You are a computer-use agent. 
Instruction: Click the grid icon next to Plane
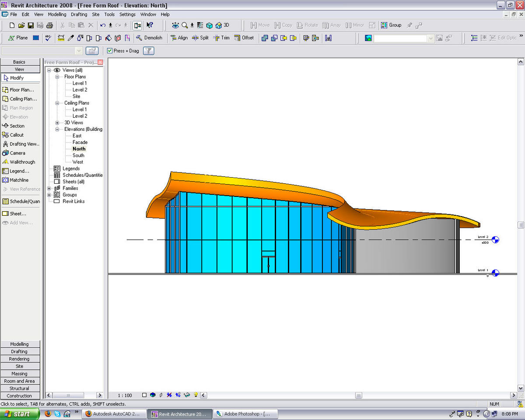pos(36,38)
